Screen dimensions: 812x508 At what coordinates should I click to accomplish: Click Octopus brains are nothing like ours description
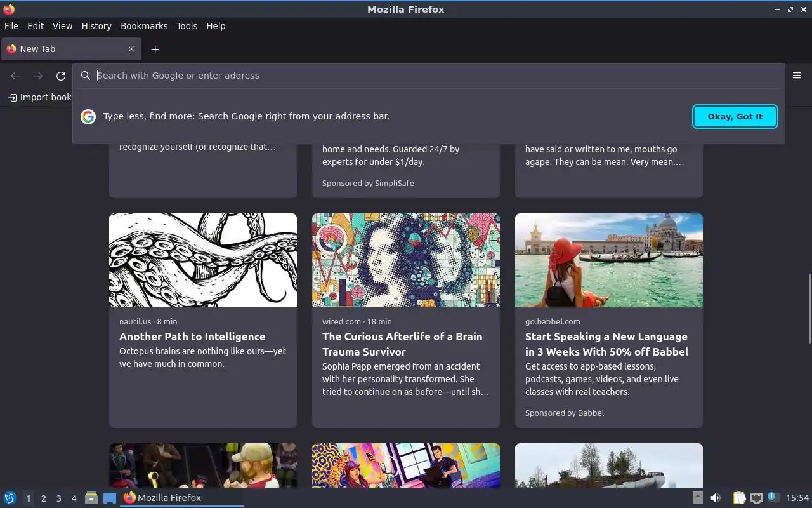click(202, 358)
